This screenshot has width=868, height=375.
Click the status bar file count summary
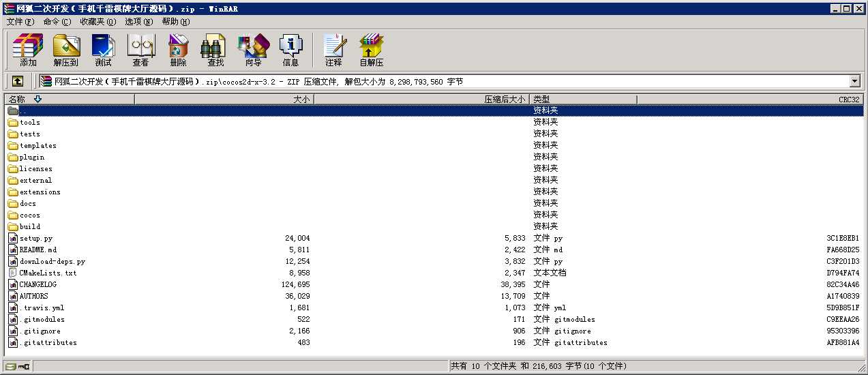[538, 366]
